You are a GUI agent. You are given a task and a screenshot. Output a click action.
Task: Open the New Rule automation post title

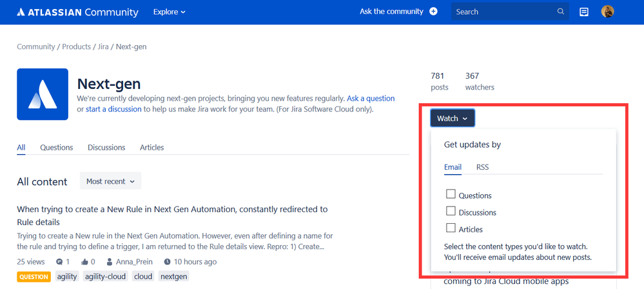click(172, 215)
